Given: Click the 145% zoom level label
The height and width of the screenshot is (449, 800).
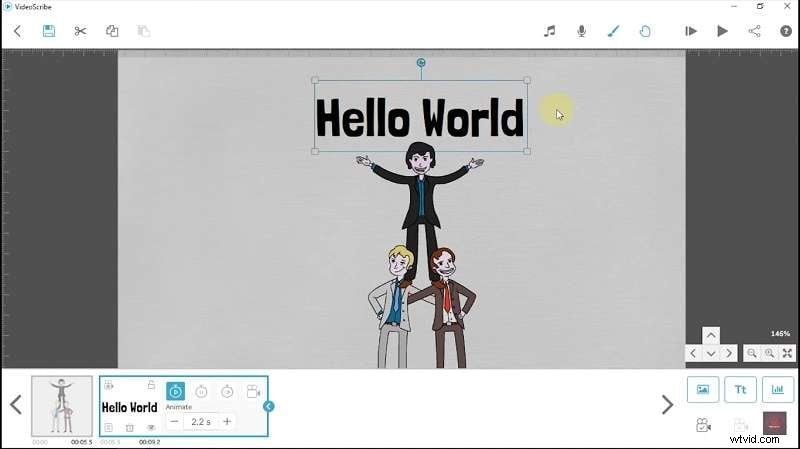Looking at the screenshot, I should (x=780, y=334).
